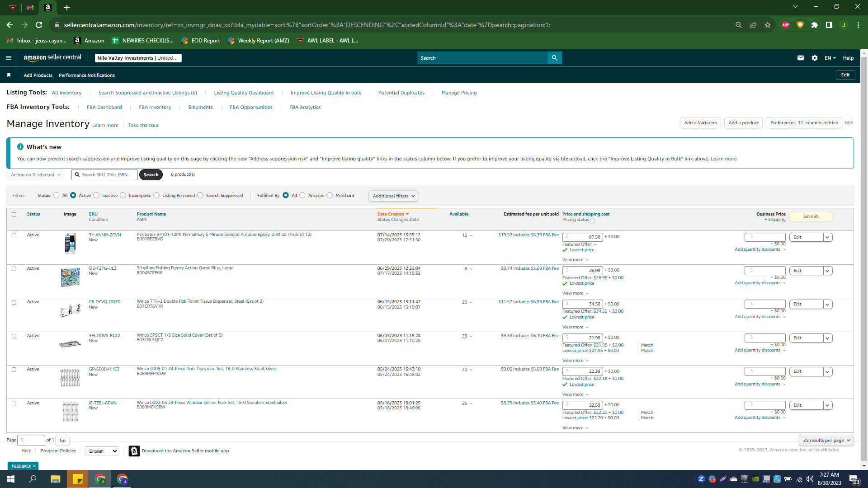Filter Fulfilled By Amazon radio button
This screenshot has width=868, height=488.
pyautogui.click(x=302, y=196)
